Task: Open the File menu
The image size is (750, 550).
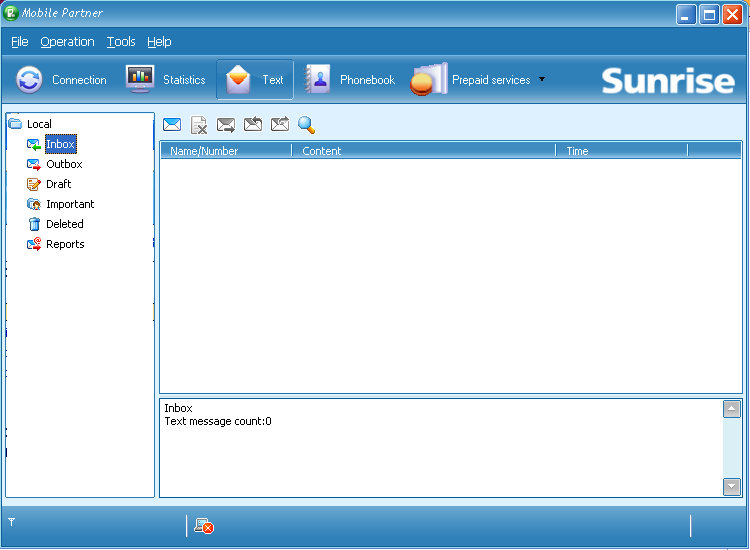Action: coord(20,42)
